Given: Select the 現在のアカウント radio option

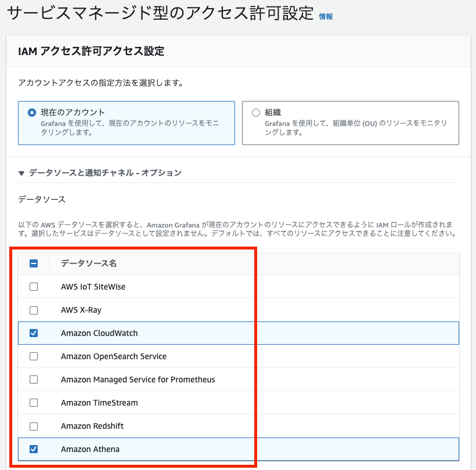Looking at the screenshot, I should [x=31, y=113].
